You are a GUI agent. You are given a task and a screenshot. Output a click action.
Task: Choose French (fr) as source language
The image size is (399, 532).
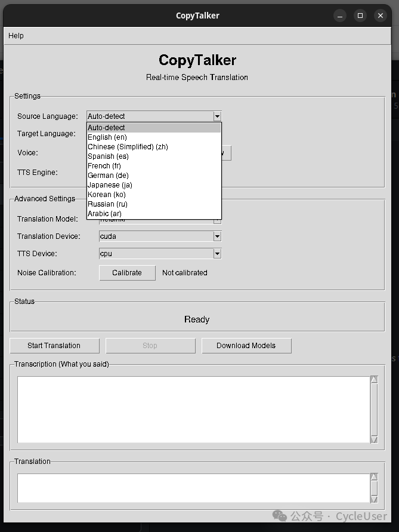pos(154,165)
